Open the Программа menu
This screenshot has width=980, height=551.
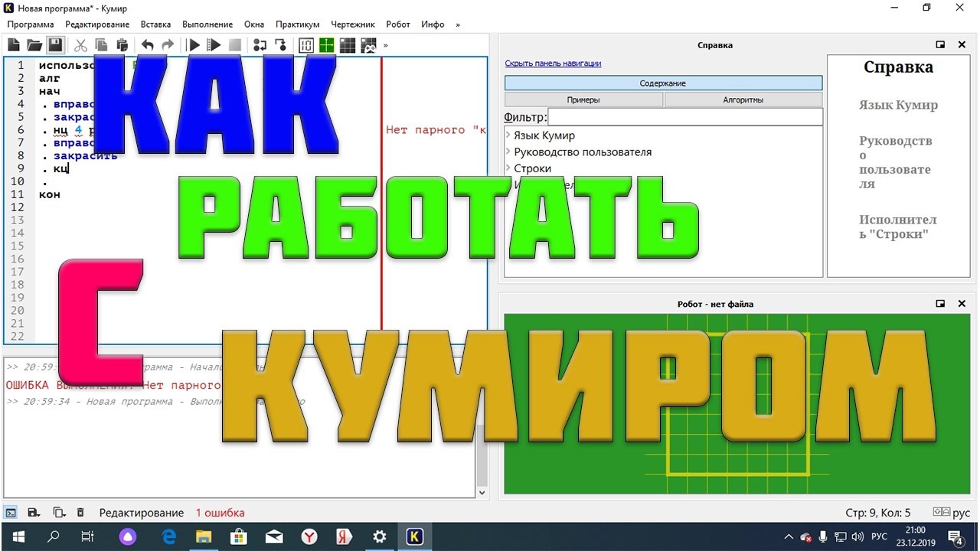click(x=31, y=24)
